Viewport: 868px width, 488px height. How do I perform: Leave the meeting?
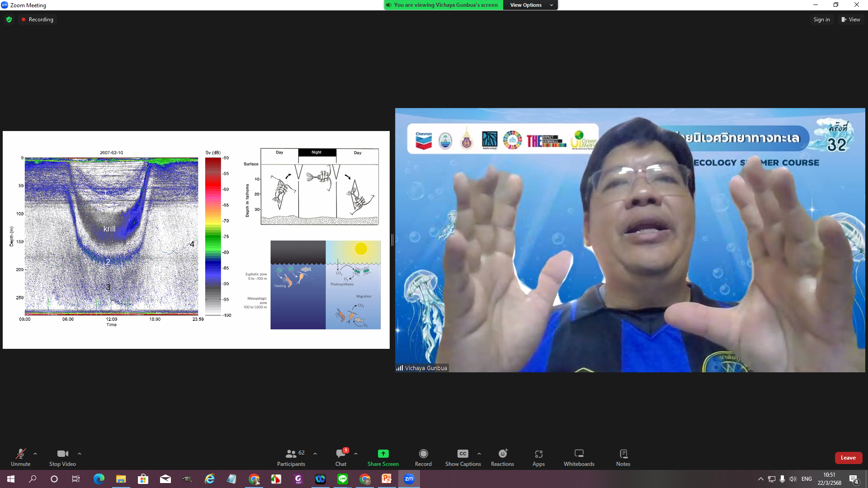click(848, 458)
